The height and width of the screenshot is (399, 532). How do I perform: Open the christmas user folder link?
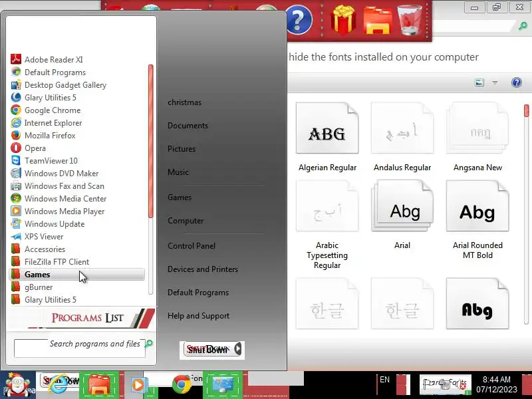(184, 102)
